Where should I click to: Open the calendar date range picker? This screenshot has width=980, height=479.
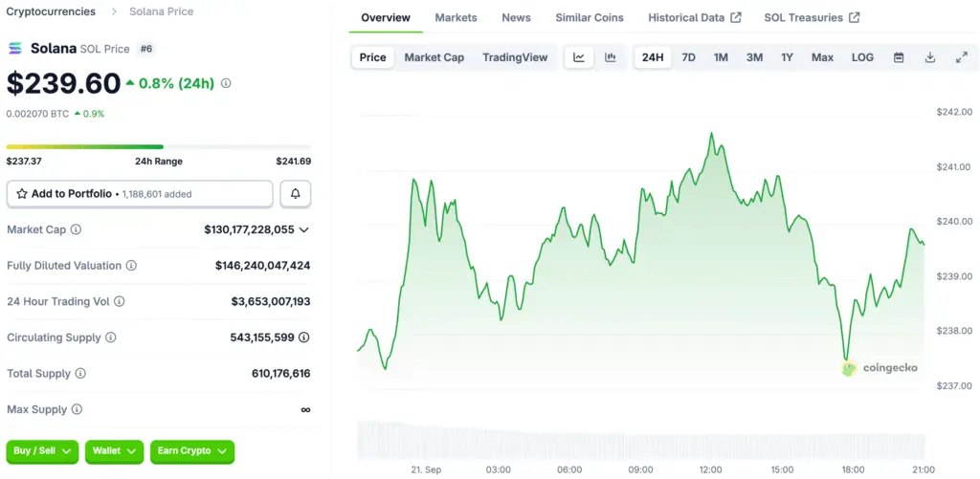(899, 57)
